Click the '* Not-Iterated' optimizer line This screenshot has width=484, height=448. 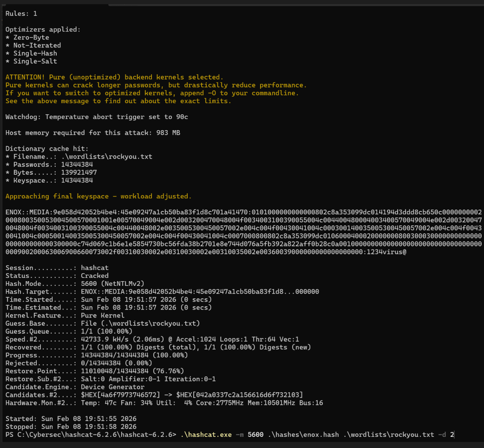33,46
